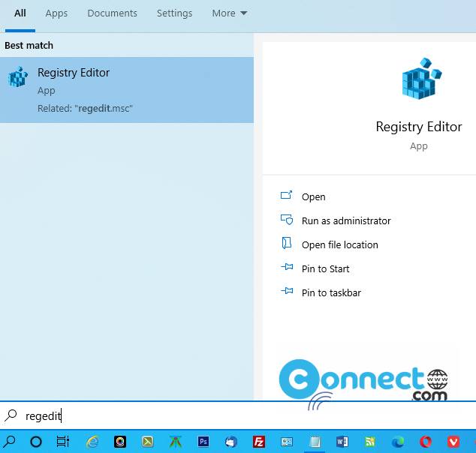Choose Pin to Start
476x453 pixels.
pyautogui.click(x=325, y=268)
